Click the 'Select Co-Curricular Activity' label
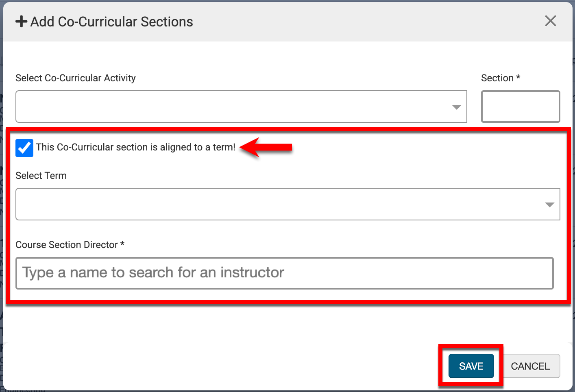 (76, 78)
